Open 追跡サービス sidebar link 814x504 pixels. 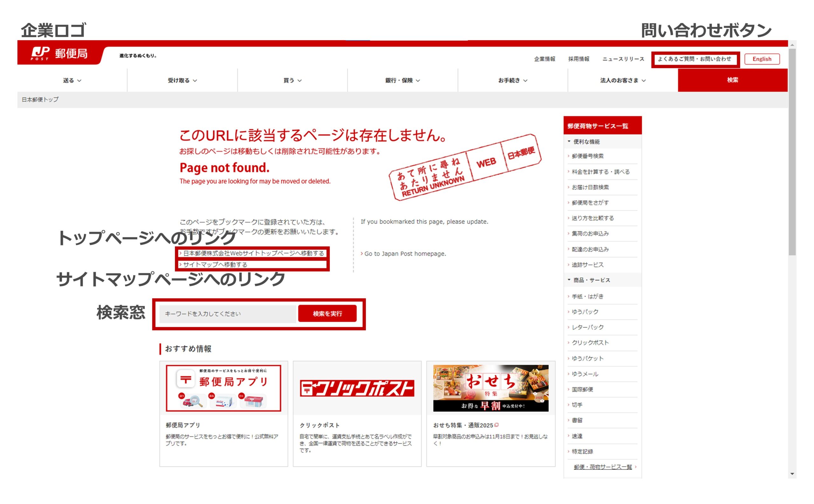pyautogui.click(x=587, y=265)
